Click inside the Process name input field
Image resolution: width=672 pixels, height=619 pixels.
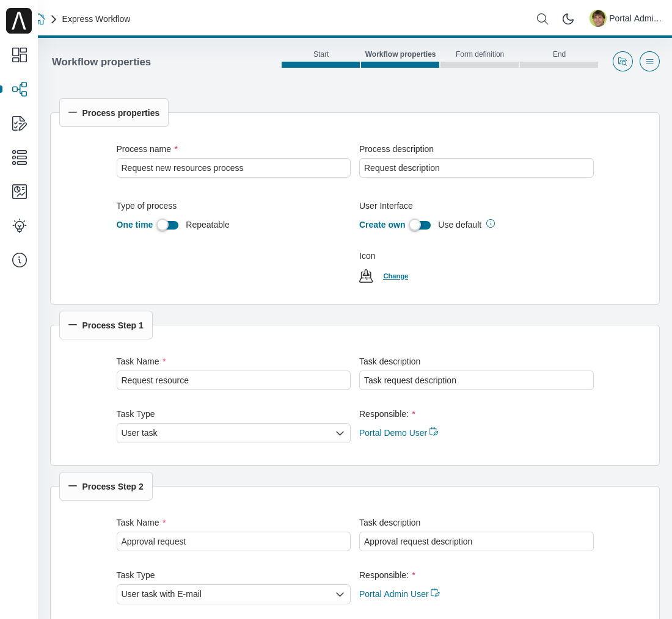click(233, 168)
